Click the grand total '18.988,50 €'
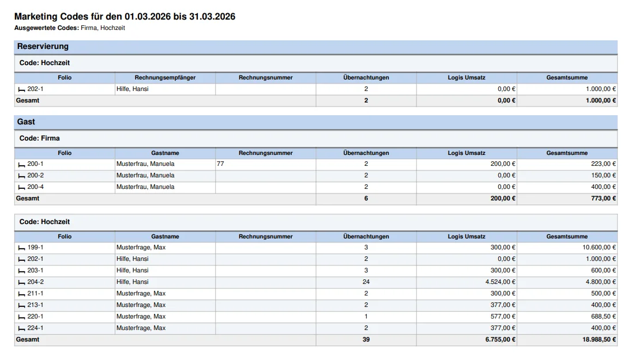The height and width of the screenshot is (364, 628). [599, 340]
